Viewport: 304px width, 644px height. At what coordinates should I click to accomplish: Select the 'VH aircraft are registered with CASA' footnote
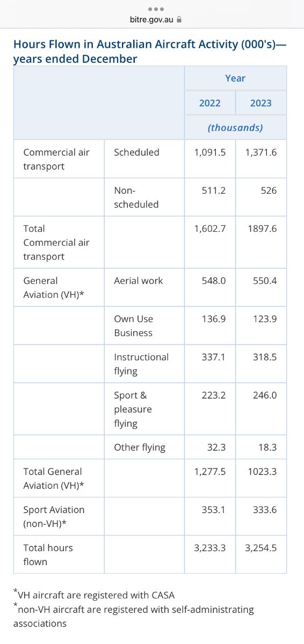pos(94,594)
